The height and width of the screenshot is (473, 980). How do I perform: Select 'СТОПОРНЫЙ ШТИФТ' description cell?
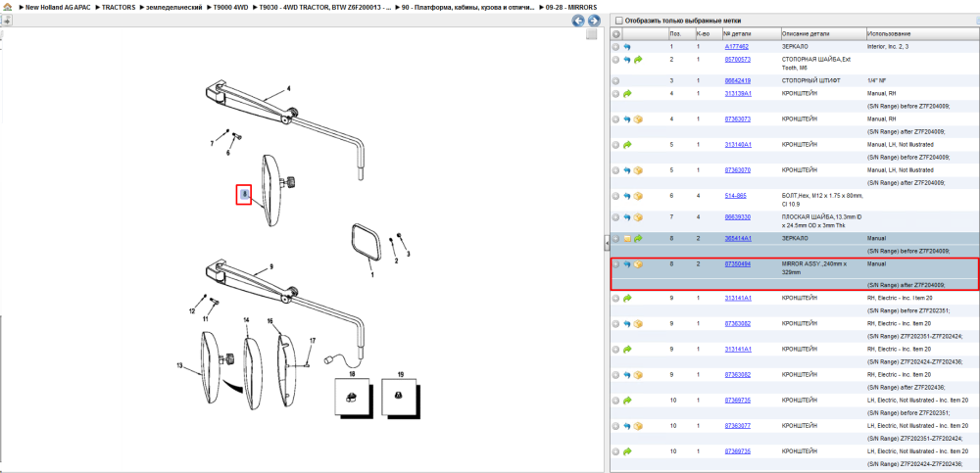[811, 80]
